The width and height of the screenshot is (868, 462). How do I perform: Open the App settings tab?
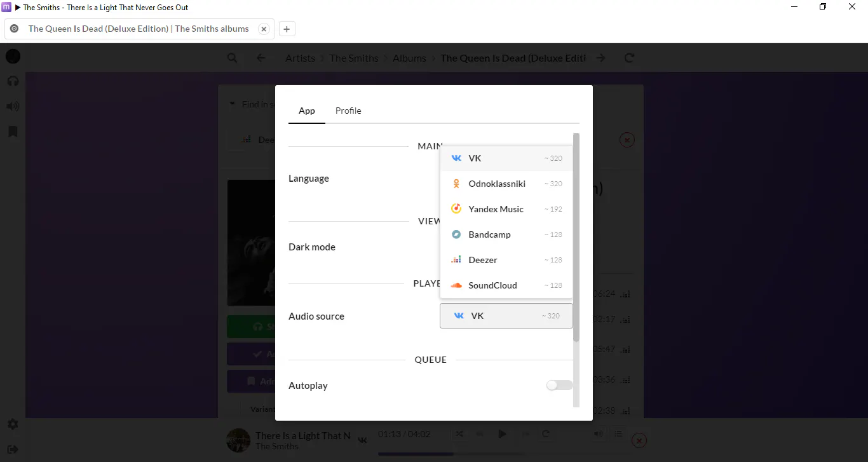click(307, 111)
